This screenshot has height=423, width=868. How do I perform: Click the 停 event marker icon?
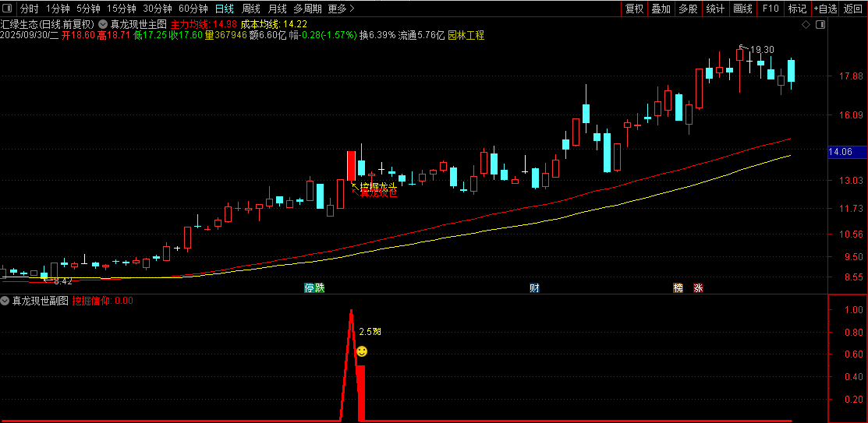point(309,287)
